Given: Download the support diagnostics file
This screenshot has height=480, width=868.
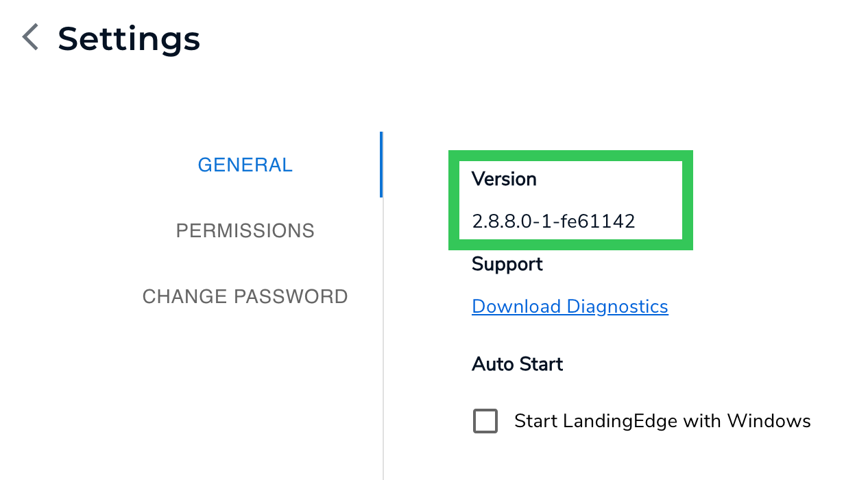Looking at the screenshot, I should 570,306.
